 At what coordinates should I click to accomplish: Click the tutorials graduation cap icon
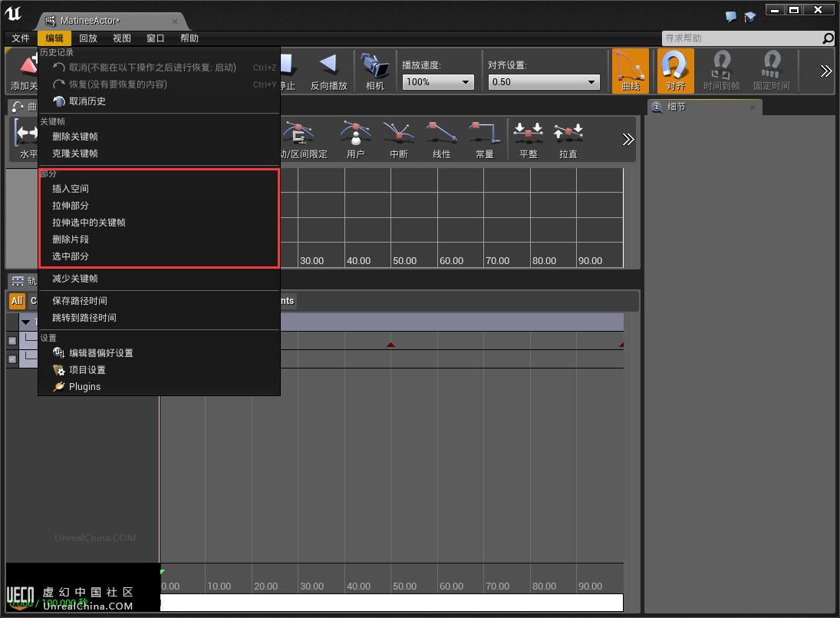750,17
